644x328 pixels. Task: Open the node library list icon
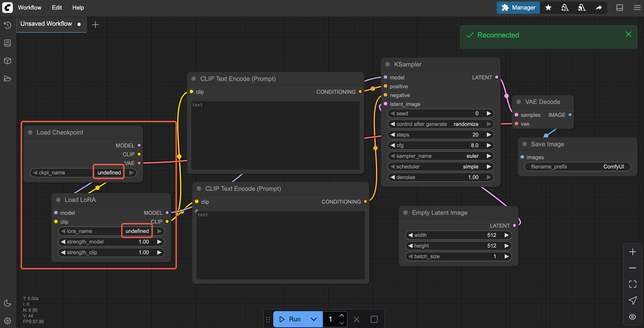pos(7,43)
